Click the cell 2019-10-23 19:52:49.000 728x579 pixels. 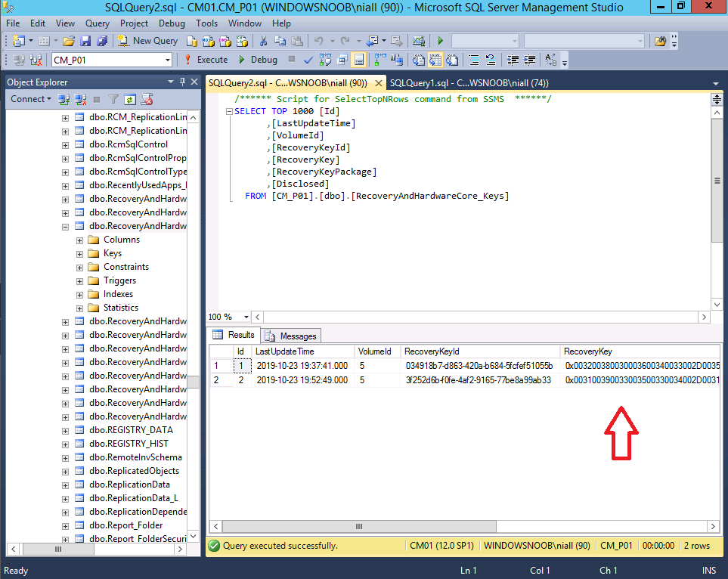point(302,380)
